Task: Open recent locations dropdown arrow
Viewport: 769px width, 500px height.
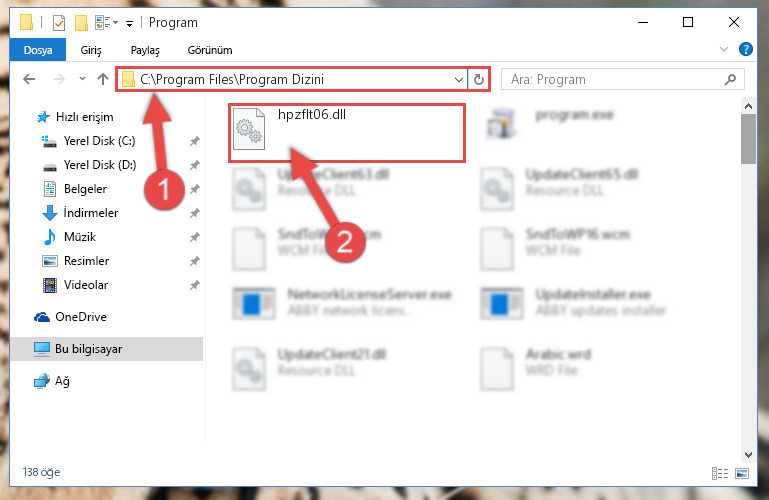Action: [82, 79]
